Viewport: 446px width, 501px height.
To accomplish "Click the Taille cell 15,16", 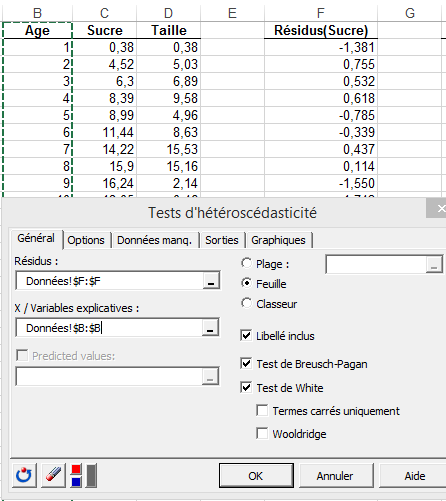I will click(x=169, y=166).
